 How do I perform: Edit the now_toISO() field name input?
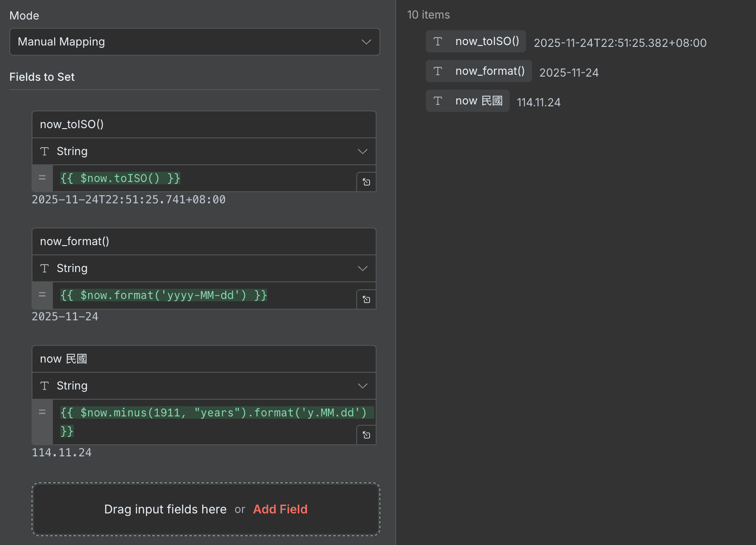[204, 124]
